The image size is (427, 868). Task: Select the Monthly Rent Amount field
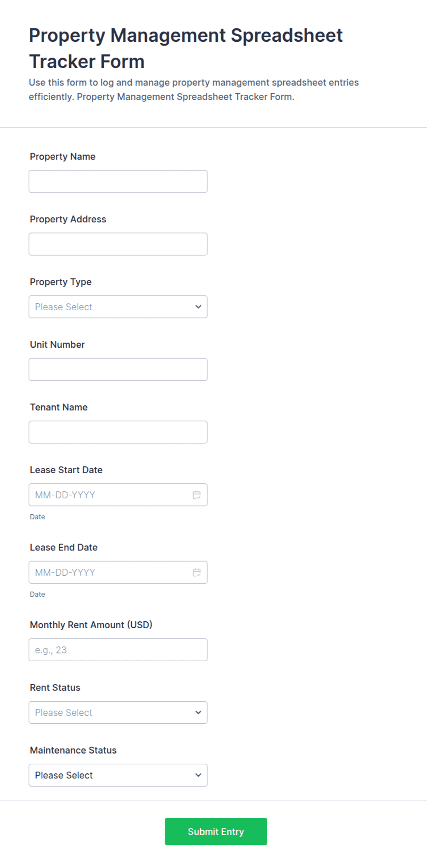118,650
